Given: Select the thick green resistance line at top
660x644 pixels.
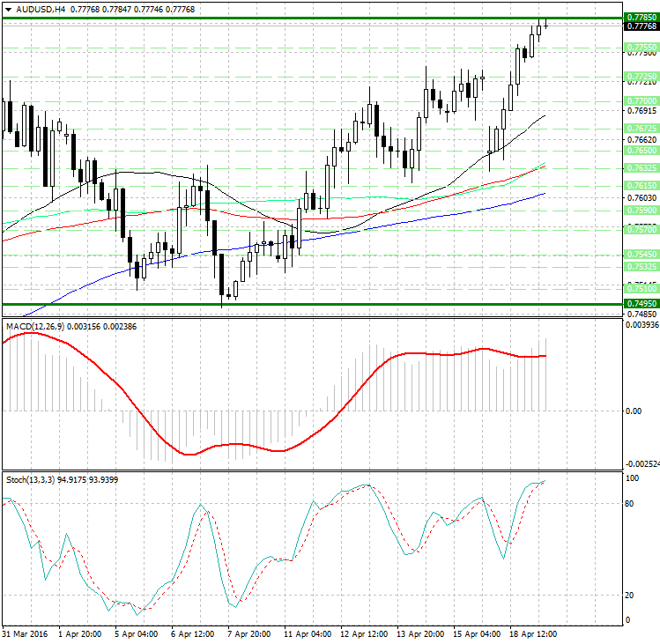Looking at the screenshot, I should coord(308,18).
